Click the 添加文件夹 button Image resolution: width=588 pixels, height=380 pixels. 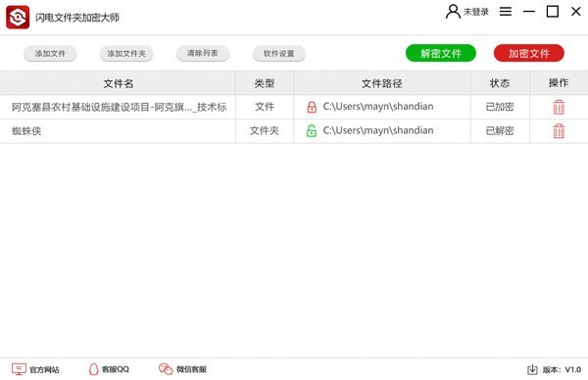coord(126,54)
